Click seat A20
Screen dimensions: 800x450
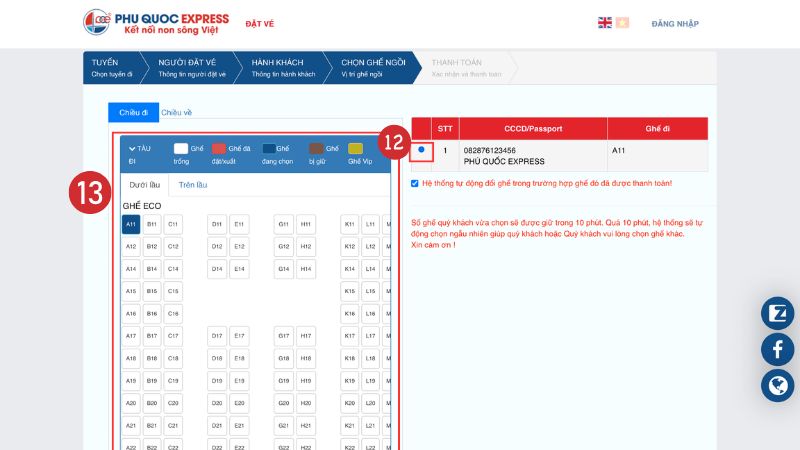pyautogui.click(x=131, y=403)
